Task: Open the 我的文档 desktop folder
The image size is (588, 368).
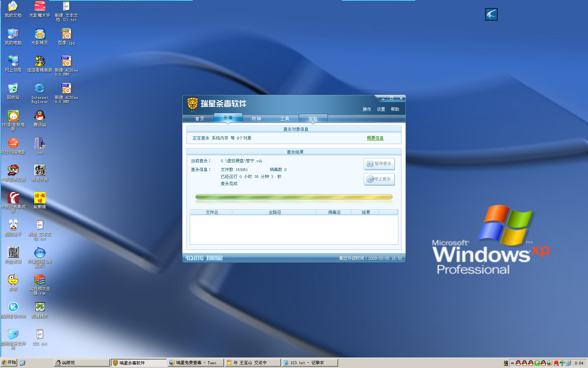Action: 13,9
